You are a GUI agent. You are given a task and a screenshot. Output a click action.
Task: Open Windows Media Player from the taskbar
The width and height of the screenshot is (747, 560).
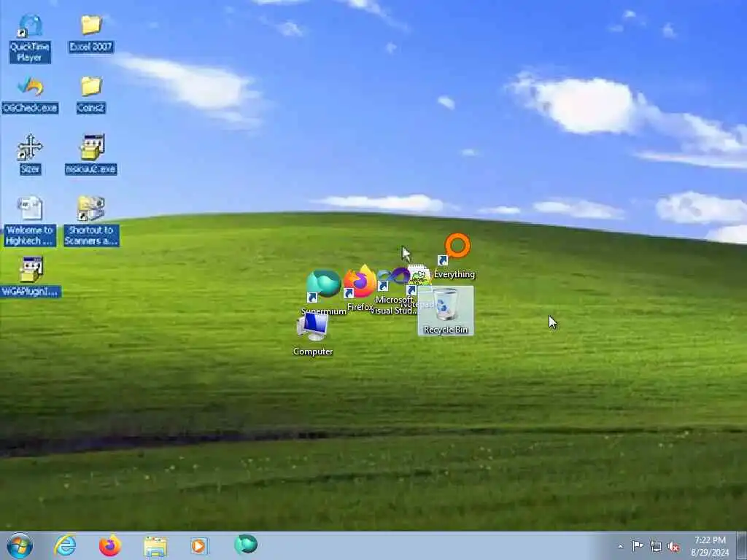click(200, 545)
